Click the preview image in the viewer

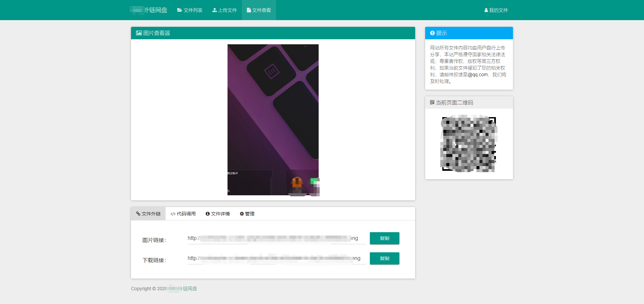tap(273, 120)
